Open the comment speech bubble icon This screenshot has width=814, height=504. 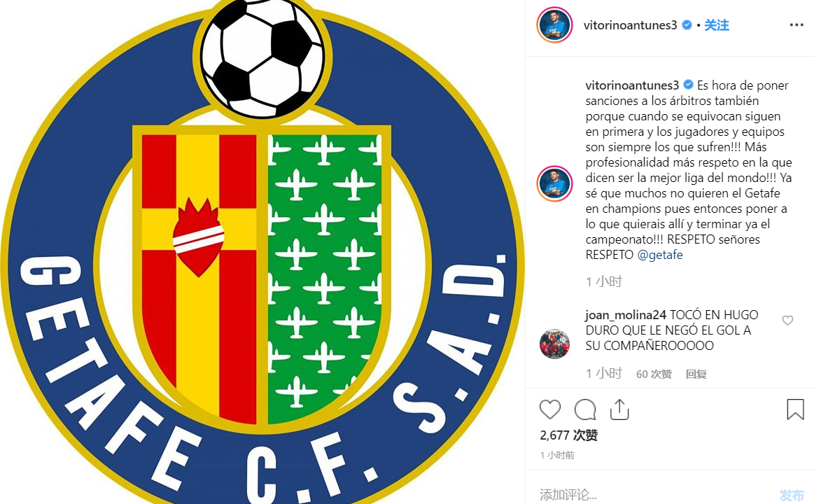pyautogui.click(x=585, y=409)
